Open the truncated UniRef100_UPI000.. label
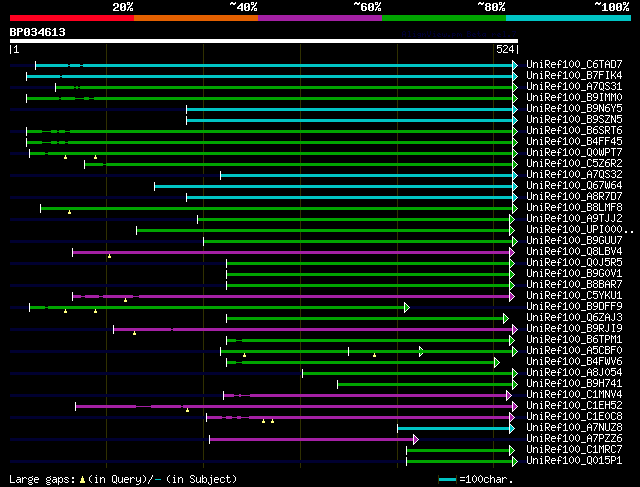This screenshot has width=640, height=487. (x=580, y=230)
